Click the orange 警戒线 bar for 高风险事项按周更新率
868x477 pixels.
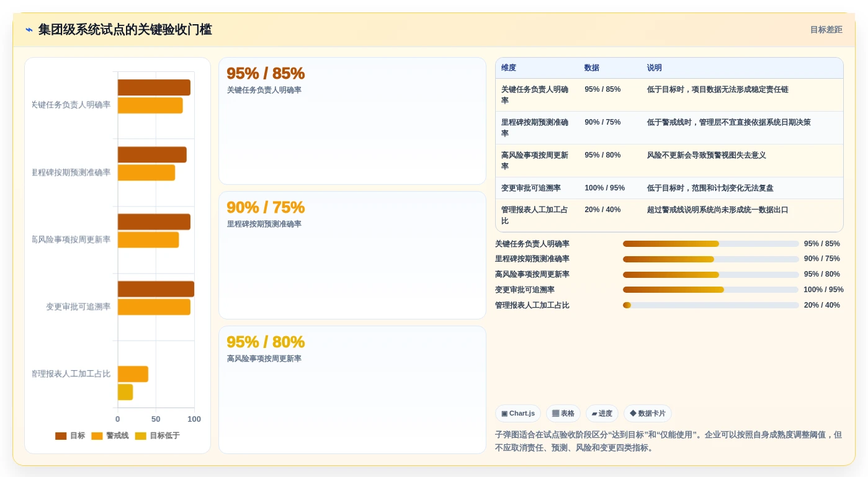(x=148, y=240)
